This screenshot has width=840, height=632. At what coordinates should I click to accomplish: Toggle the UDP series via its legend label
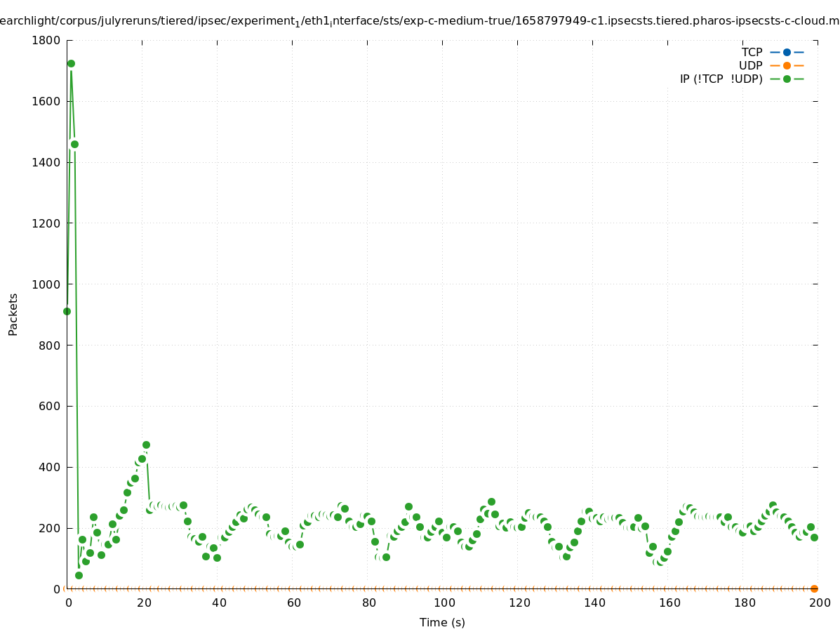coord(750,65)
